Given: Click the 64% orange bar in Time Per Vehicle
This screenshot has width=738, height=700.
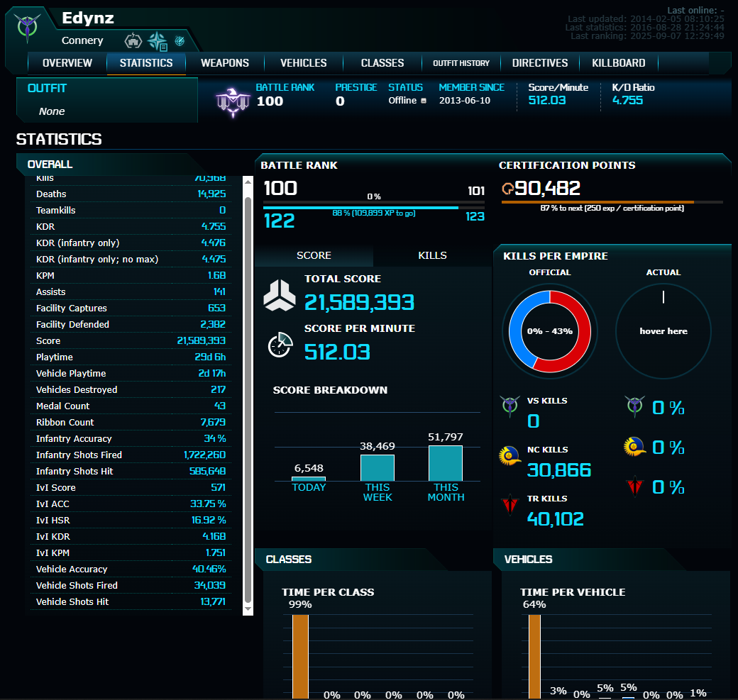Looking at the screenshot, I should [x=534, y=656].
